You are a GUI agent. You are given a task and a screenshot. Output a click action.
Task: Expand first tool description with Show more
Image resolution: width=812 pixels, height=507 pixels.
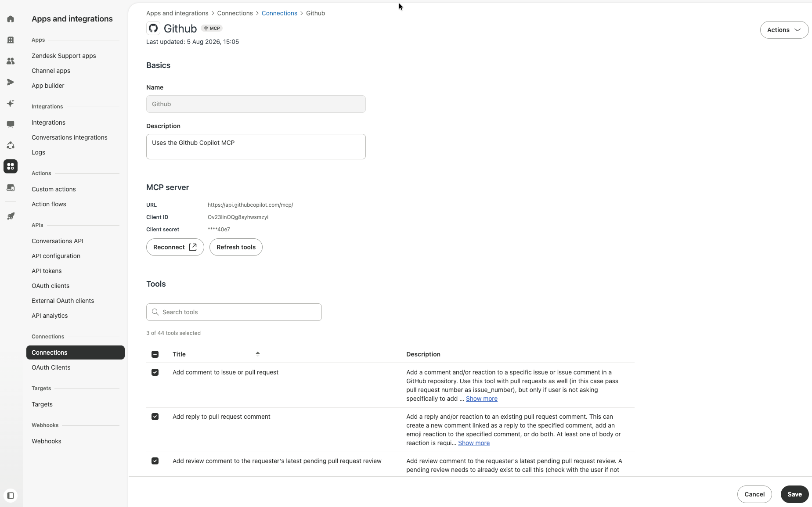coord(481,399)
